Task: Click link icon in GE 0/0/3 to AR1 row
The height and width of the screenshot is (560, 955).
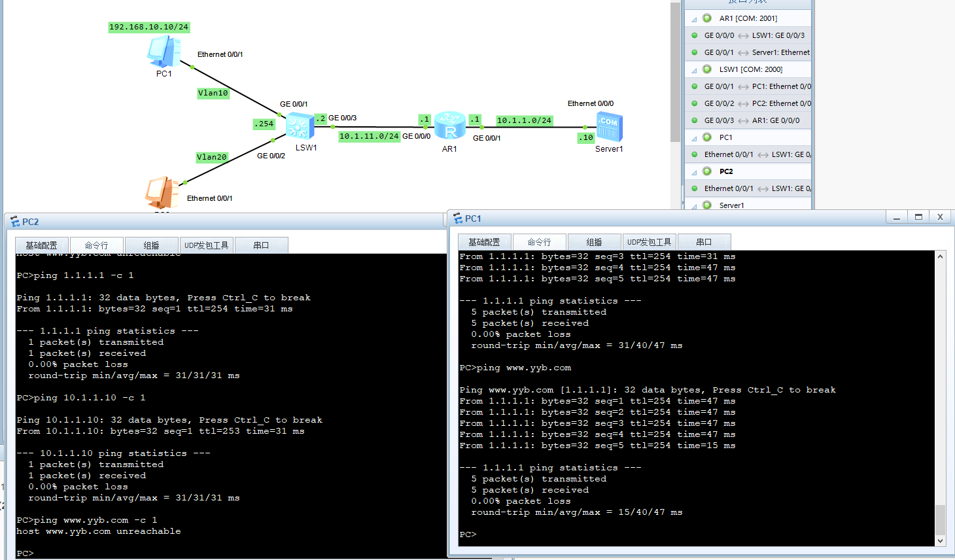Action: tap(743, 121)
